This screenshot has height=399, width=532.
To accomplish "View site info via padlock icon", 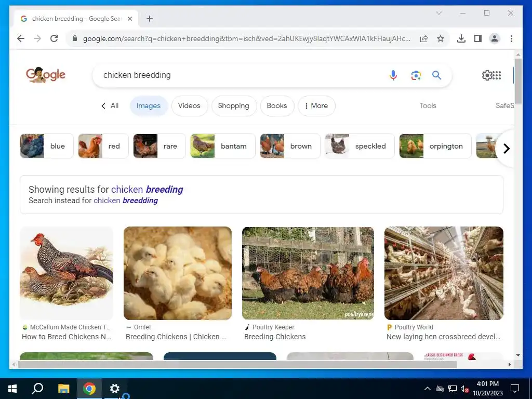I will 75,38.
